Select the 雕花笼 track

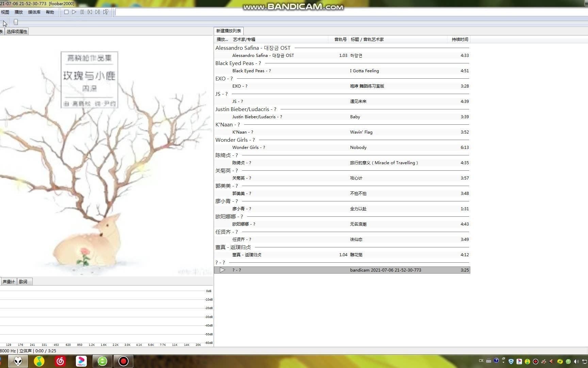point(342,255)
